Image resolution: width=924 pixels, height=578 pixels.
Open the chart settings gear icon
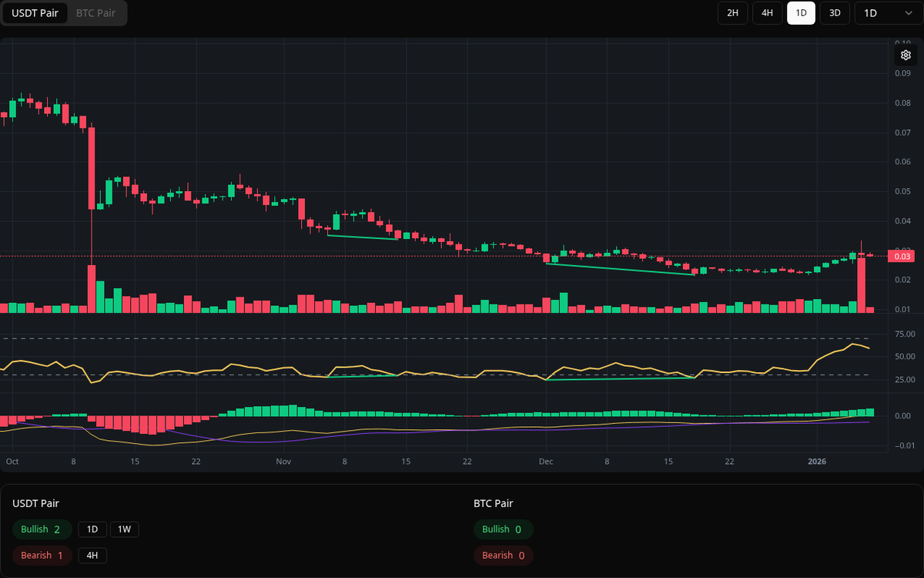click(906, 55)
